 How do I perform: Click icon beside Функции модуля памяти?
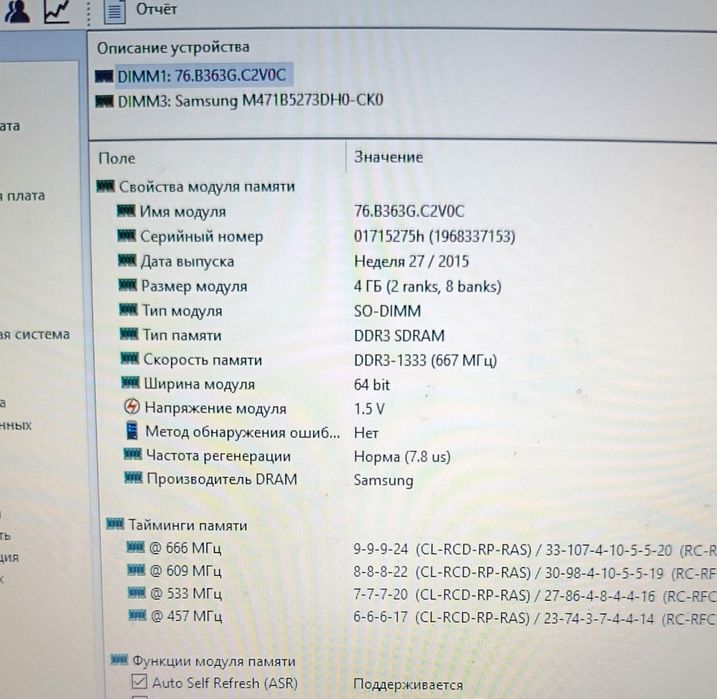coord(119,660)
